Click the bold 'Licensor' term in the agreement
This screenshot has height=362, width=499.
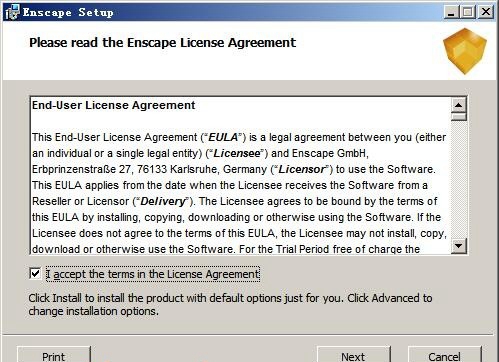click(x=301, y=169)
